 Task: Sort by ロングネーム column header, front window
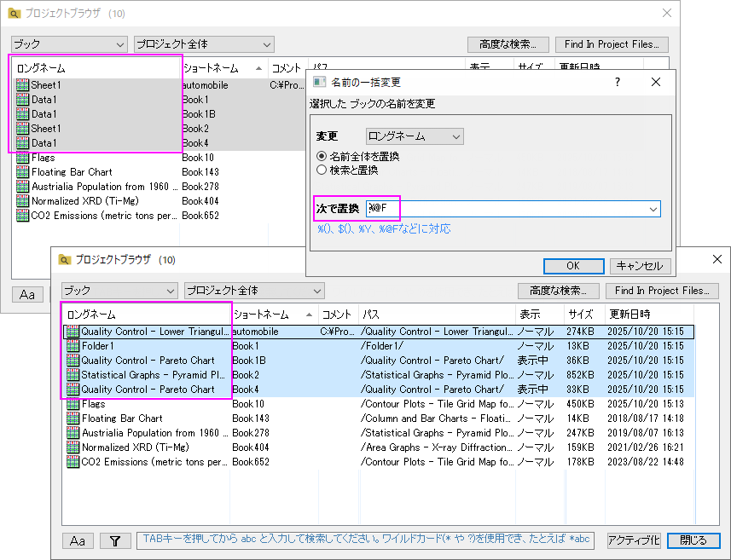pyautogui.click(x=147, y=315)
